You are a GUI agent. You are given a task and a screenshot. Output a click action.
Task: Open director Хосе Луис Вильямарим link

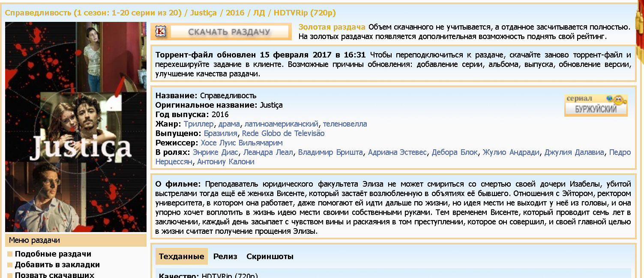click(x=242, y=143)
